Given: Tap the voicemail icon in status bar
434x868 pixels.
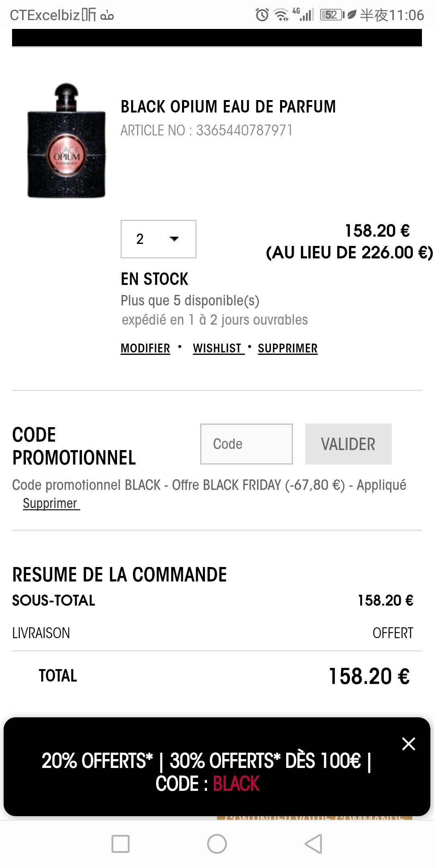Looking at the screenshot, I should [x=107, y=15].
